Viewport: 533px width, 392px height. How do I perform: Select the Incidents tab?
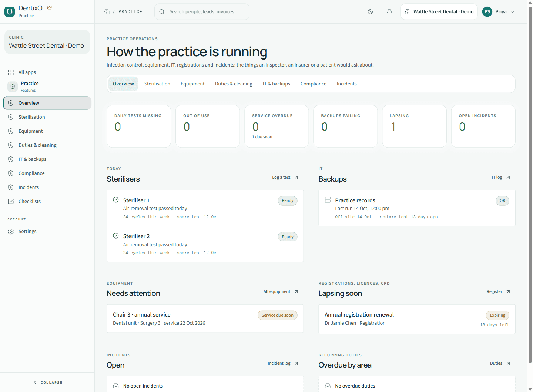click(347, 84)
